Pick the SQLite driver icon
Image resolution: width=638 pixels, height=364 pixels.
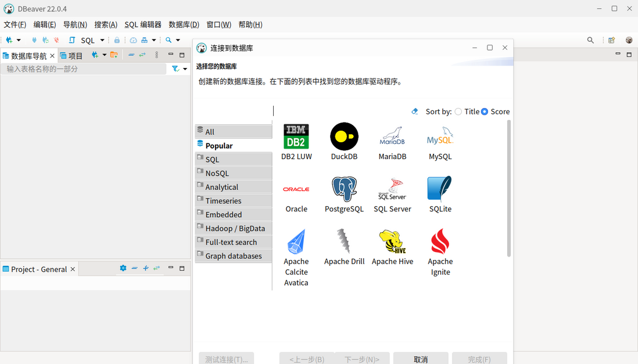(440, 189)
